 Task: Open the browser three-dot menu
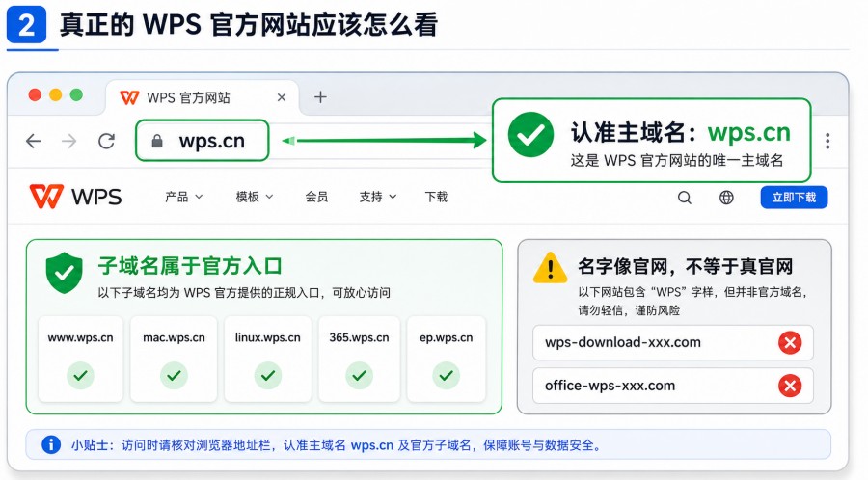point(827,141)
